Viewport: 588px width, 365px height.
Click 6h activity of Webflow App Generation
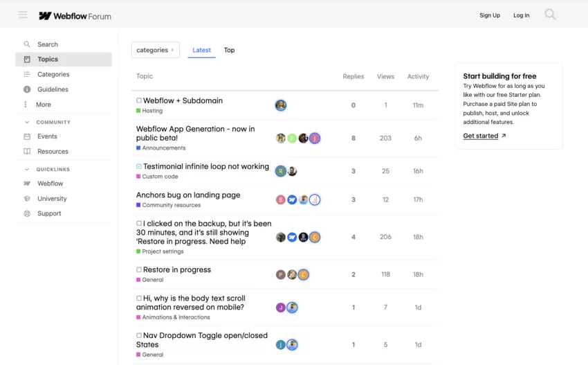[x=418, y=139]
